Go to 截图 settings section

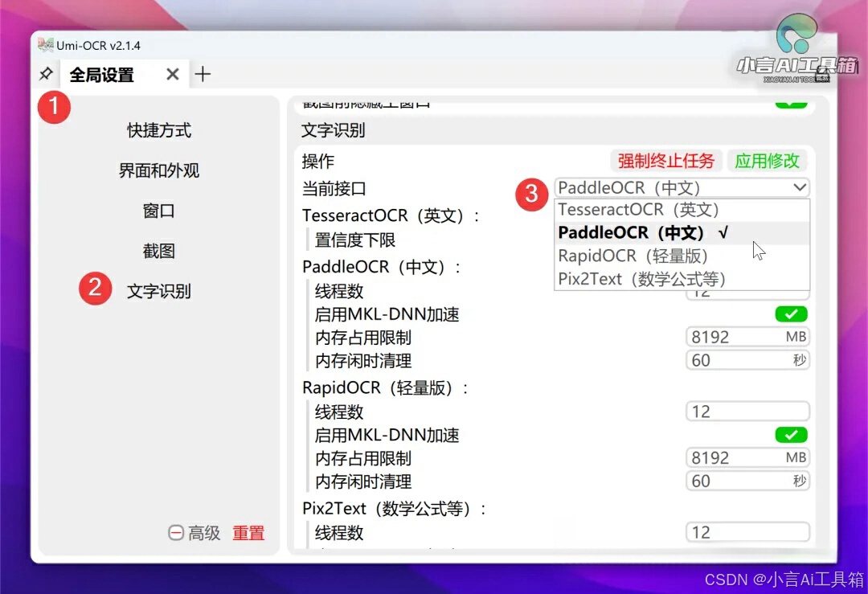click(x=159, y=252)
